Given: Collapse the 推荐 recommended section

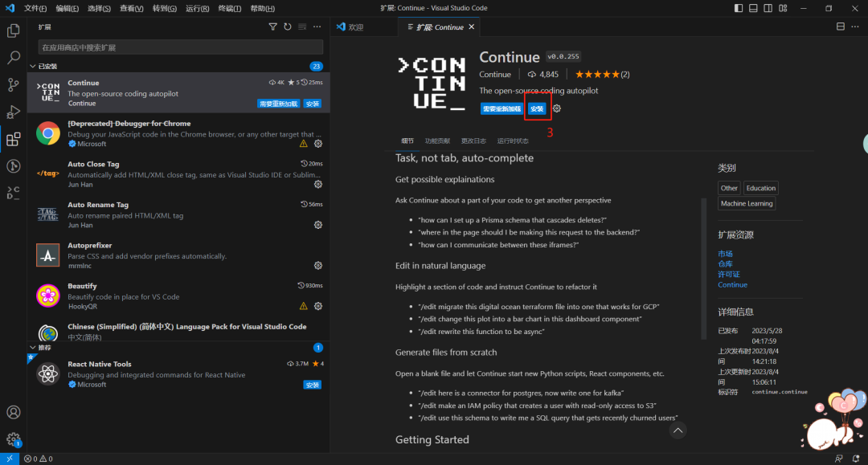Looking at the screenshot, I should tap(33, 348).
